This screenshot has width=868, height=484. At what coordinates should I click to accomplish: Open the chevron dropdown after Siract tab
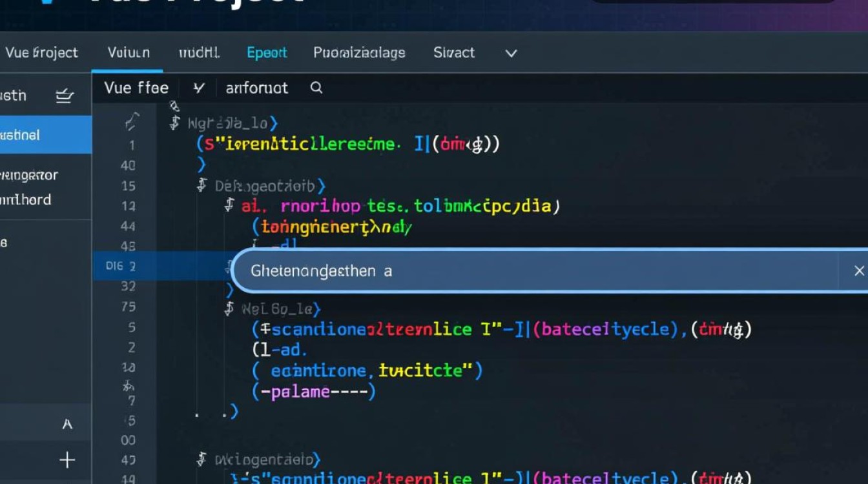point(511,54)
